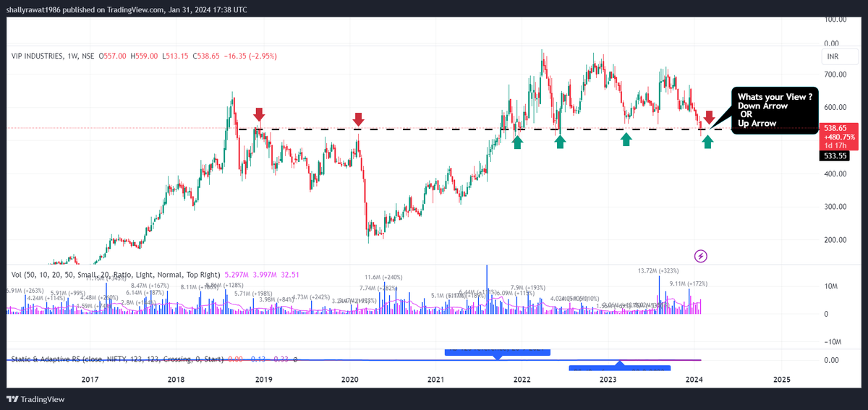The width and height of the screenshot is (868, 410).
Task: Select the green up arrow near early 2023
Action: tap(626, 139)
